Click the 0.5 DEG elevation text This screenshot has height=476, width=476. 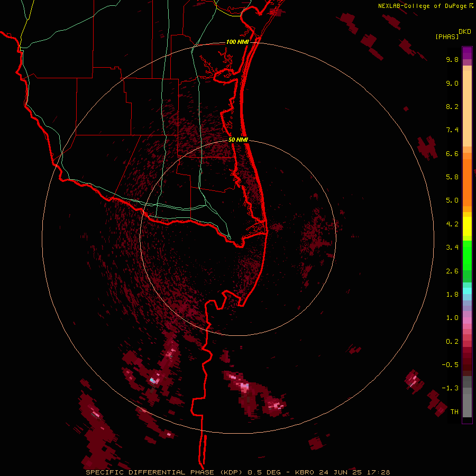pos(264,472)
